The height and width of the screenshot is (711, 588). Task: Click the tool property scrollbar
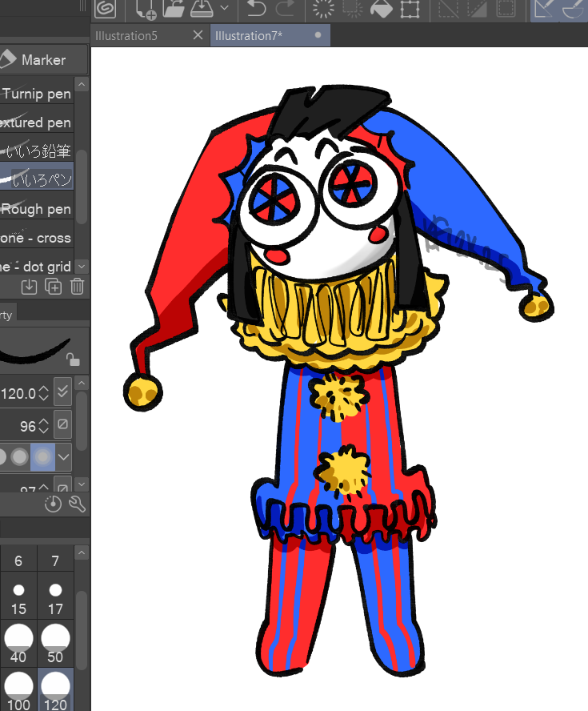[x=82, y=422]
